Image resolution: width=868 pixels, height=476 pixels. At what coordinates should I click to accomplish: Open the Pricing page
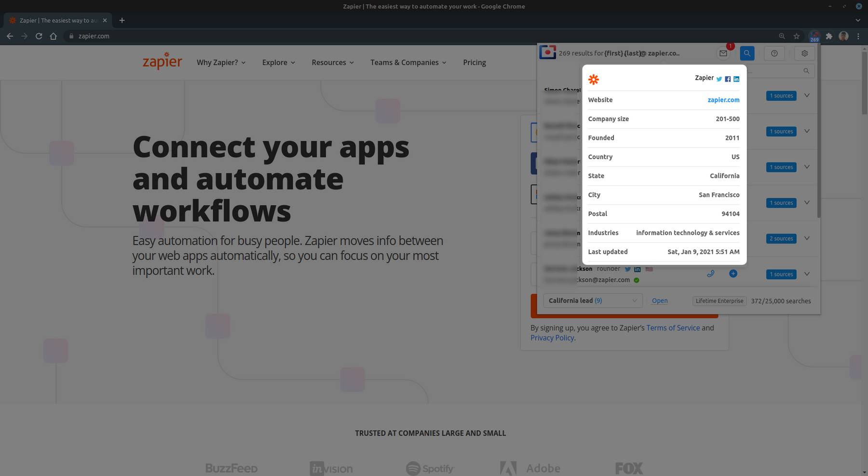pos(475,62)
